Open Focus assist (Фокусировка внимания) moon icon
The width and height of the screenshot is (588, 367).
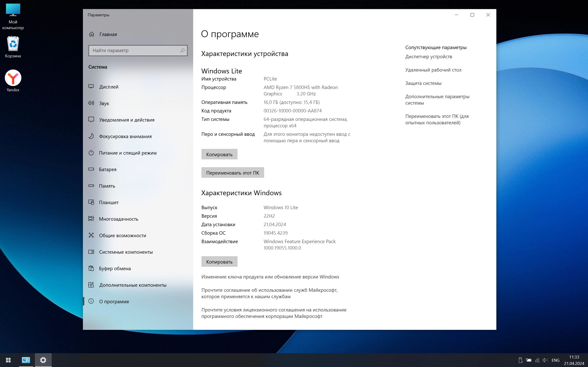[x=91, y=136]
